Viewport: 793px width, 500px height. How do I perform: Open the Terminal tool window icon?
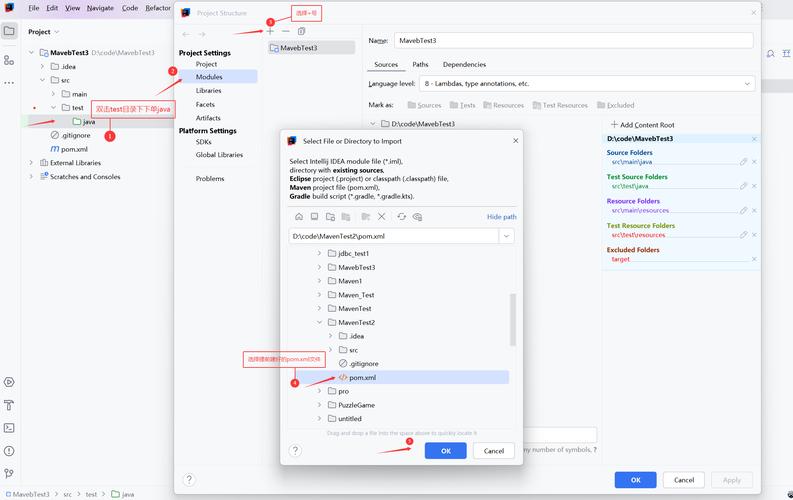pyautogui.click(x=9, y=428)
